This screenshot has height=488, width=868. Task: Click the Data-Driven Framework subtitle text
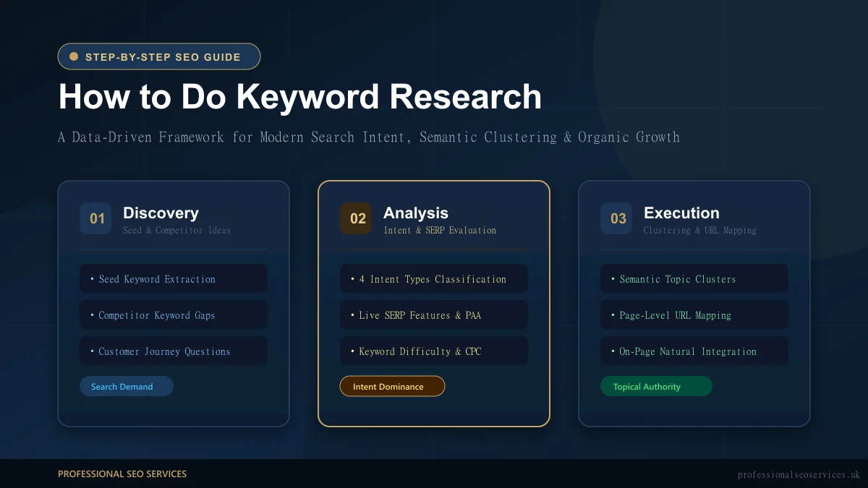point(369,137)
